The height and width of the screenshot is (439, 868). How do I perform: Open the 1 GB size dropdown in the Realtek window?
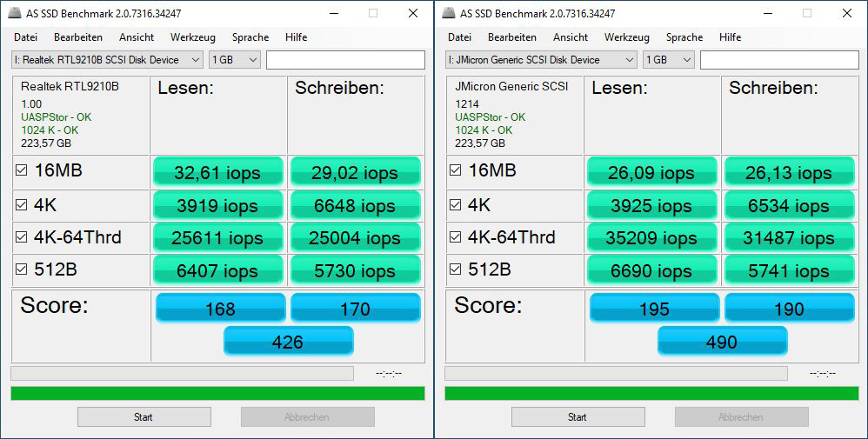pos(234,60)
